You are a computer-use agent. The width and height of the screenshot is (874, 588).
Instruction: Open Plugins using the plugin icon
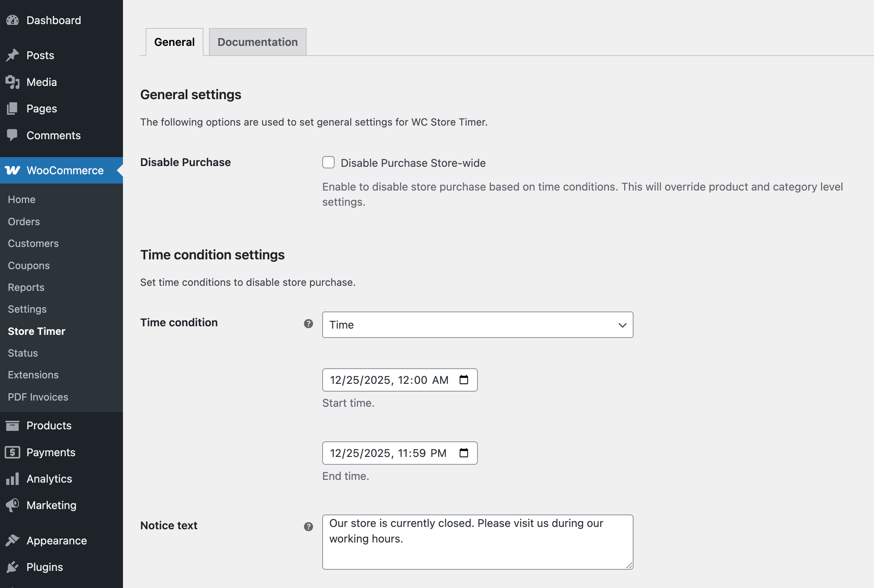tap(12, 567)
